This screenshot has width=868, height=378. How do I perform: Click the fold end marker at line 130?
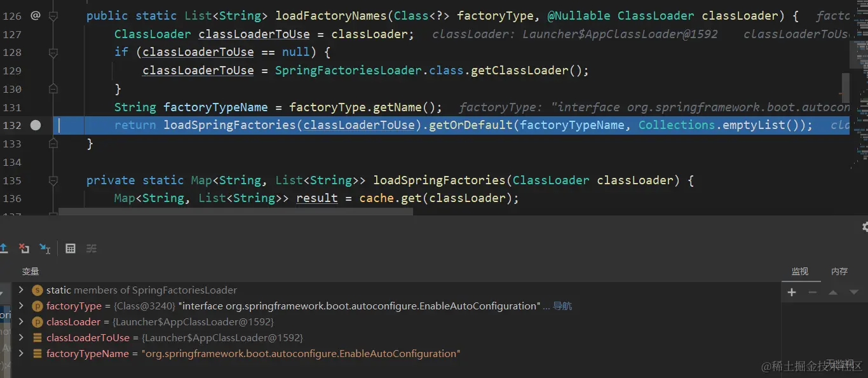tap(53, 89)
